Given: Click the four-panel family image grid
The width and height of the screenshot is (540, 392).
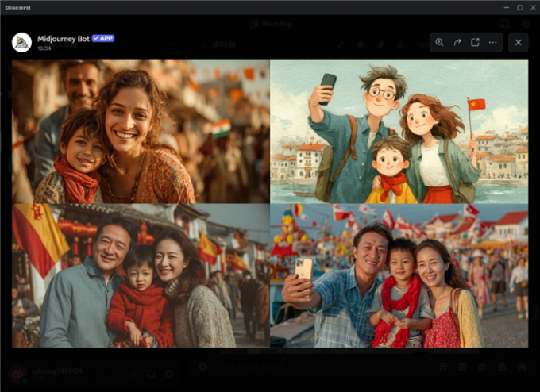Looking at the screenshot, I should tap(270, 203).
